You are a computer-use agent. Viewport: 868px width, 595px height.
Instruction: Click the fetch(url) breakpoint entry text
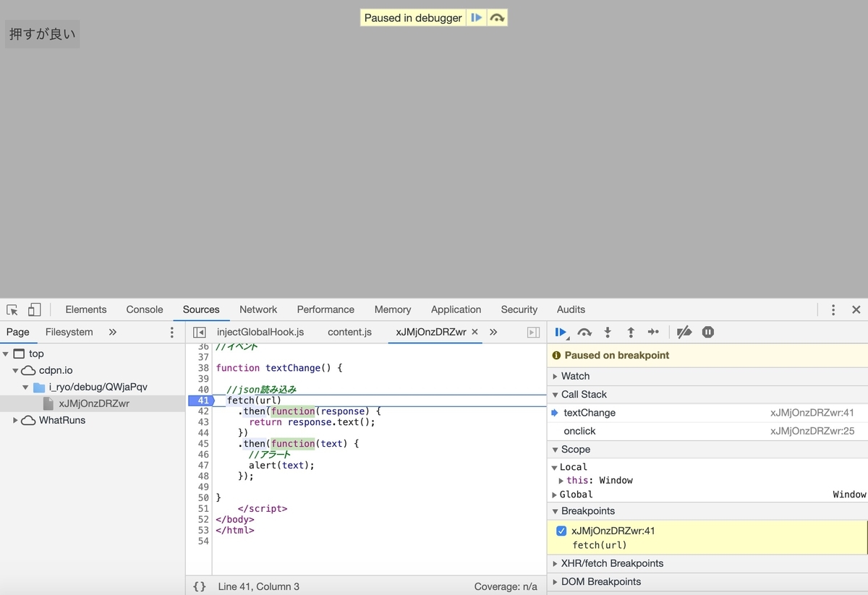tap(600, 545)
